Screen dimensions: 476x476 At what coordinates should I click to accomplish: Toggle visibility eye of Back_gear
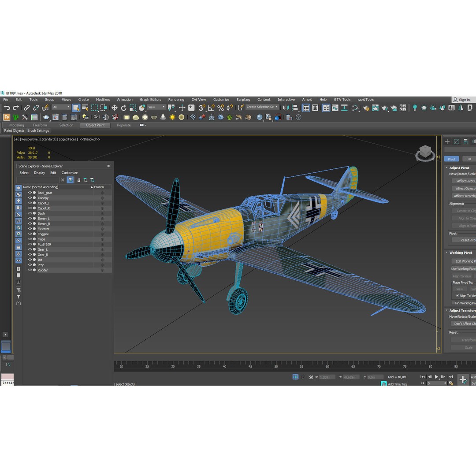click(x=30, y=193)
